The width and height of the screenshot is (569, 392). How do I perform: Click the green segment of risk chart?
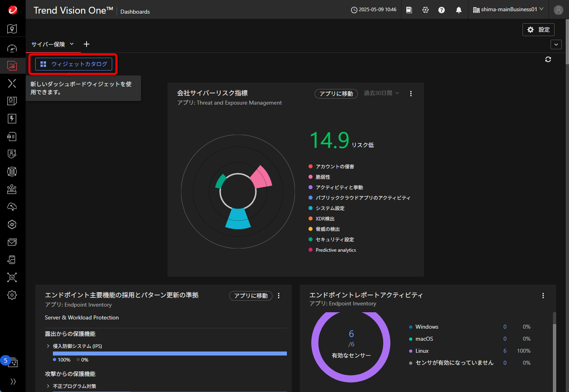(x=220, y=181)
